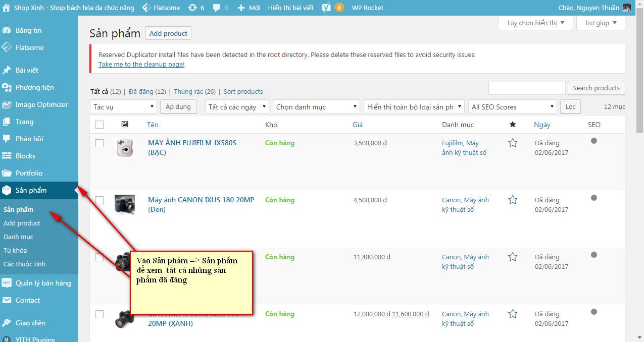The width and height of the screenshot is (644, 342).
Task: Expand the Trợ giúp help panel
Action: [x=601, y=23]
